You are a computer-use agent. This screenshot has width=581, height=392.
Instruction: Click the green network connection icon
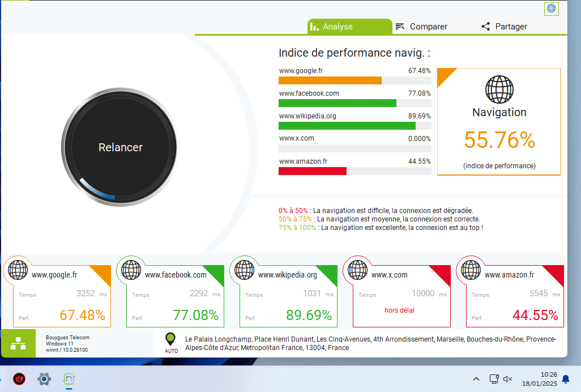pos(18,343)
